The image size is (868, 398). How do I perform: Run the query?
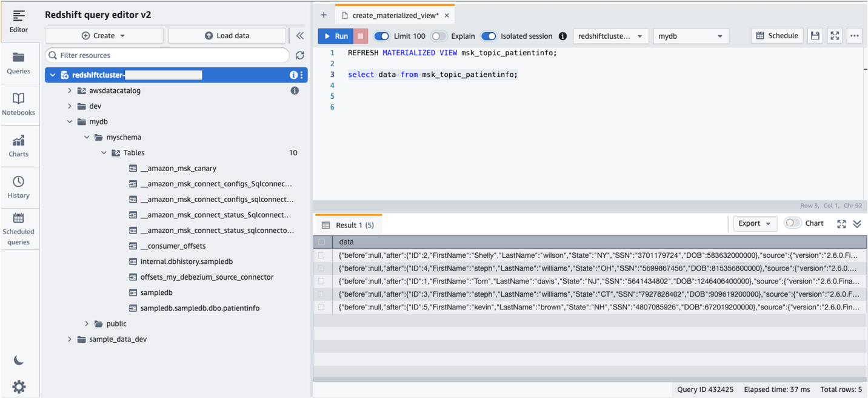[x=336, y=36]
